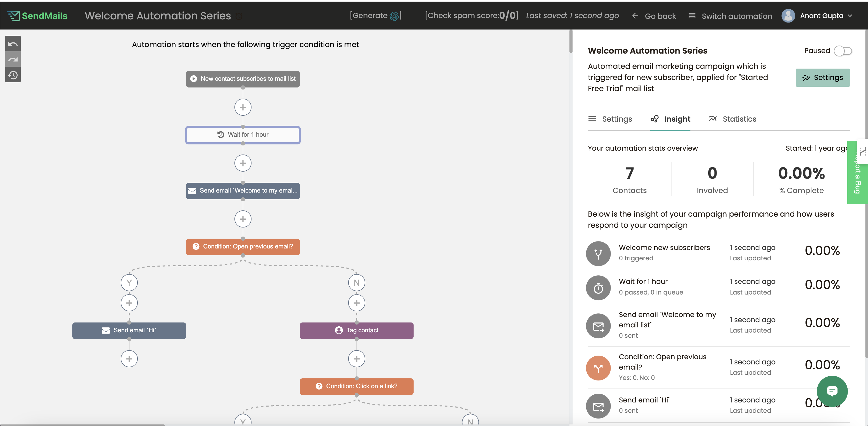Toggle the Paused automation switch
Viewport: 868px width, 426px height.
(x=842, y=51)
